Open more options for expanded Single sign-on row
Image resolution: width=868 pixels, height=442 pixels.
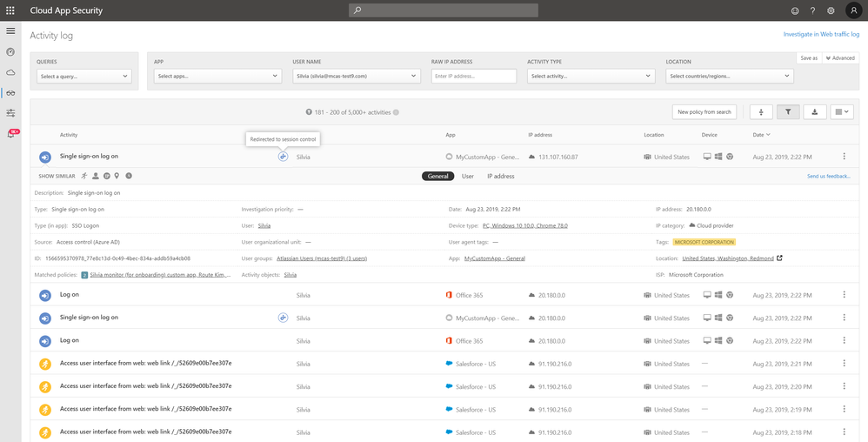[845, 157]
